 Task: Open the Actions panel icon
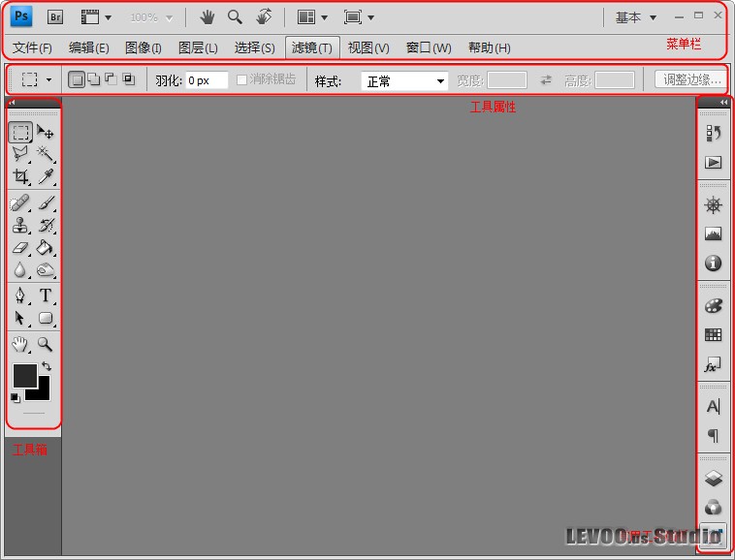[x=713, y=163]
